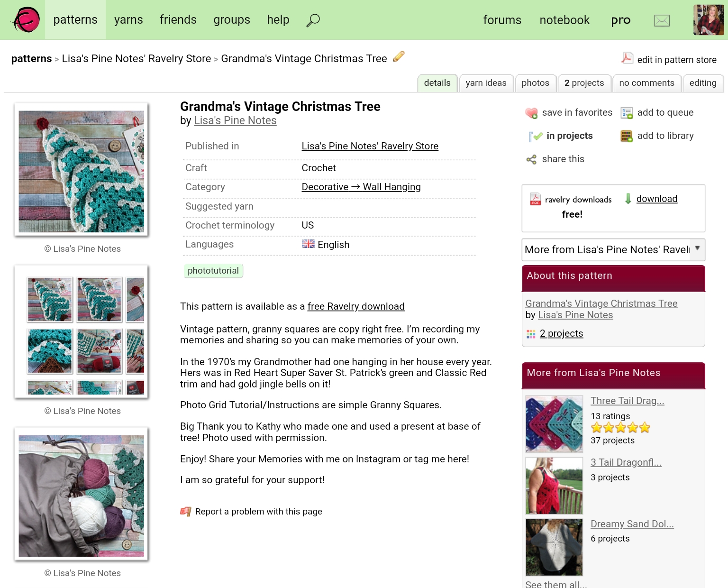Open the 2 projects tab
Viewport: 728px width, 588px height.
584,83
